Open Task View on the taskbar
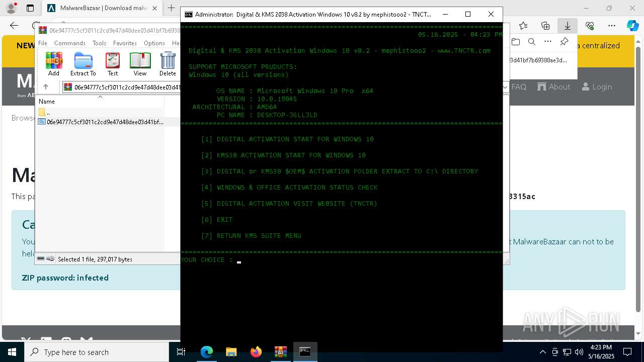This screenshot has width=644, height=362. coord(181,352)
